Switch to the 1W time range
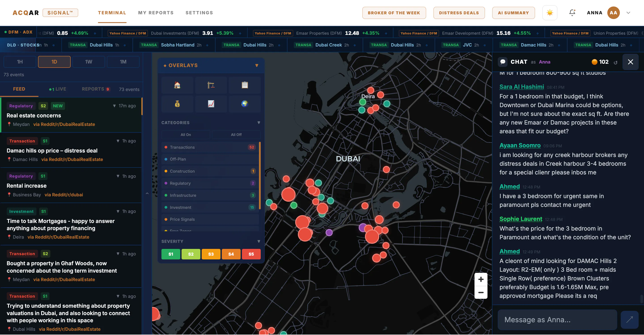Screen dimensions: 644x335 click(x=89, y=62)
